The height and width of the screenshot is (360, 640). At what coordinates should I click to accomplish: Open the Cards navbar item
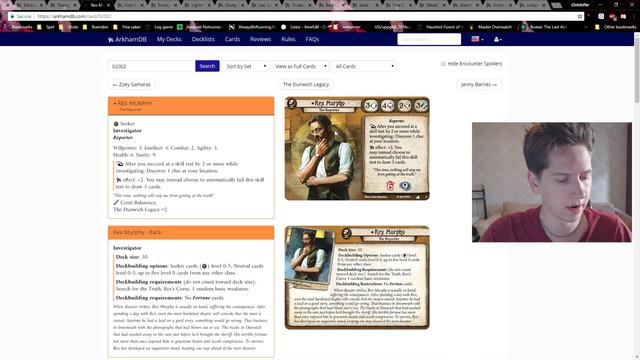click(x=232, y=39)
